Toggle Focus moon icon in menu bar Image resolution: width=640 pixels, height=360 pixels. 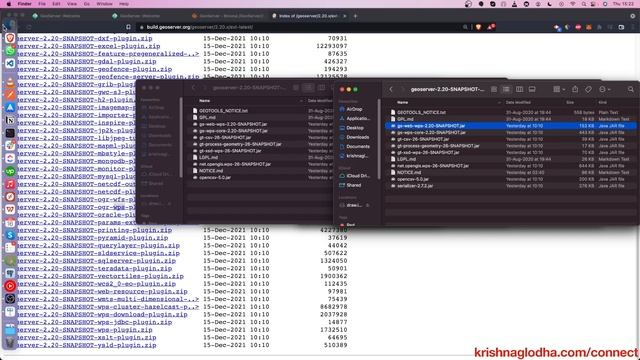click(549, 4)
